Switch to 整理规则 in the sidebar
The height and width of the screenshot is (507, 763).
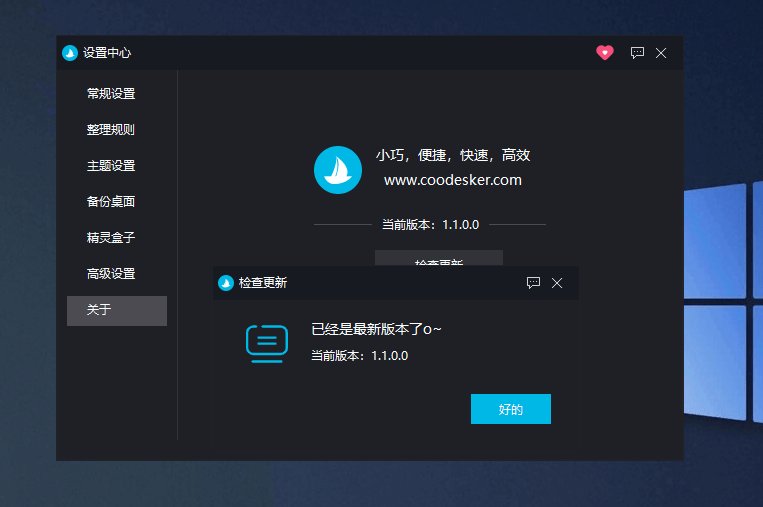pyautogui.click(x=111, y=130)
